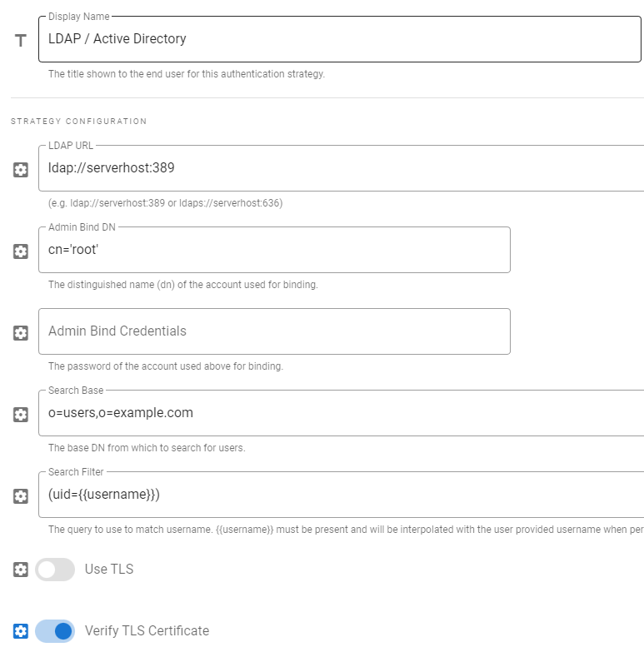
Task: Disable the Verify TLS Certificate switch
Action: coord(55,631)
